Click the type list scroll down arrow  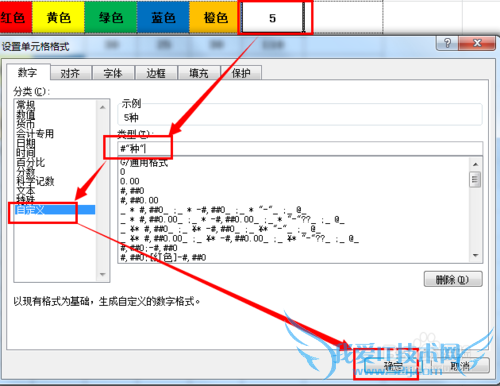pyautogui.click(x=475, y=256)
